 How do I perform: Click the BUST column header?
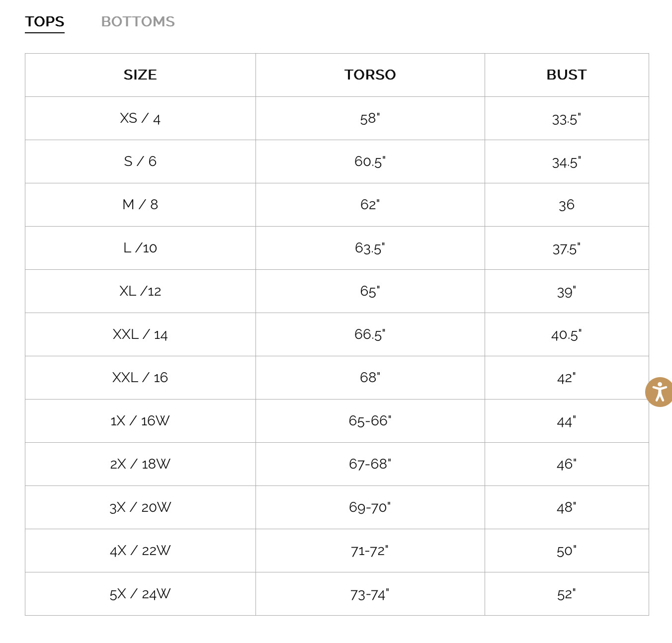[x=566, y=75]
